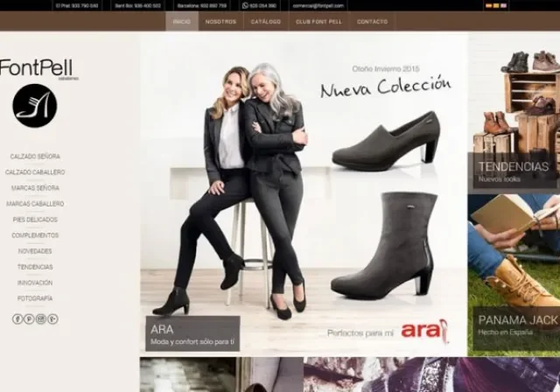The image size is (560, 392).
Task: Click the Sant Boi phone number
Action: point(137,6)
